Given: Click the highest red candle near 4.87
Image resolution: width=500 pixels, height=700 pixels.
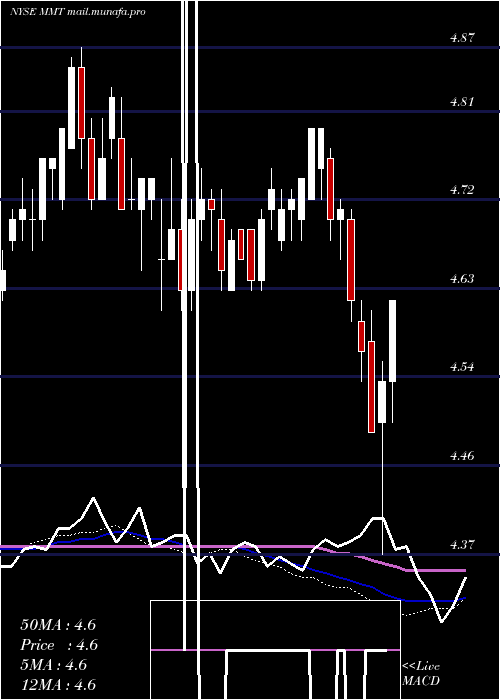Looking at the screenshot, I should pos(81,103).
